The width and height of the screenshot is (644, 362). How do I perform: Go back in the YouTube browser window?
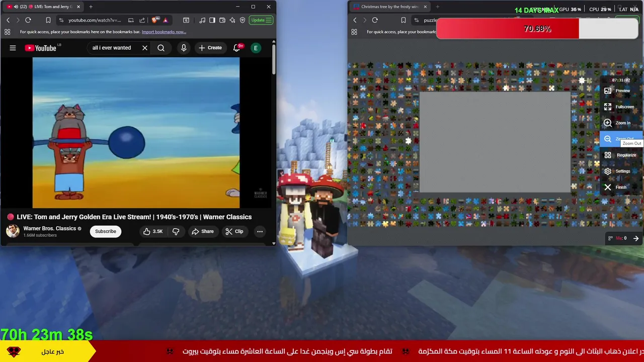[8, 20]
